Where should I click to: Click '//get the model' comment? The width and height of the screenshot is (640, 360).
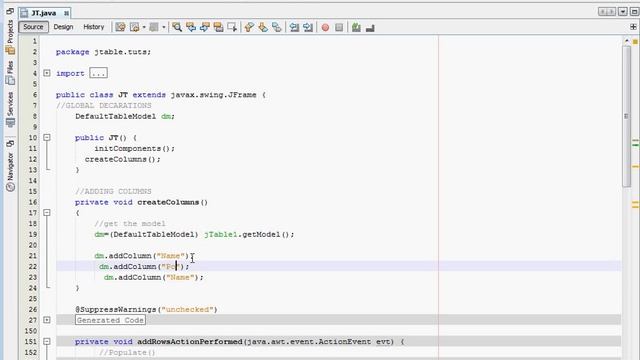130,224
